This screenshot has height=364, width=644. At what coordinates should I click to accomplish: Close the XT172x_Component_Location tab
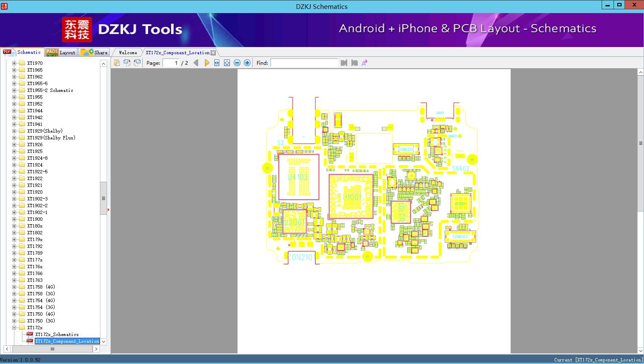point(213,53)
